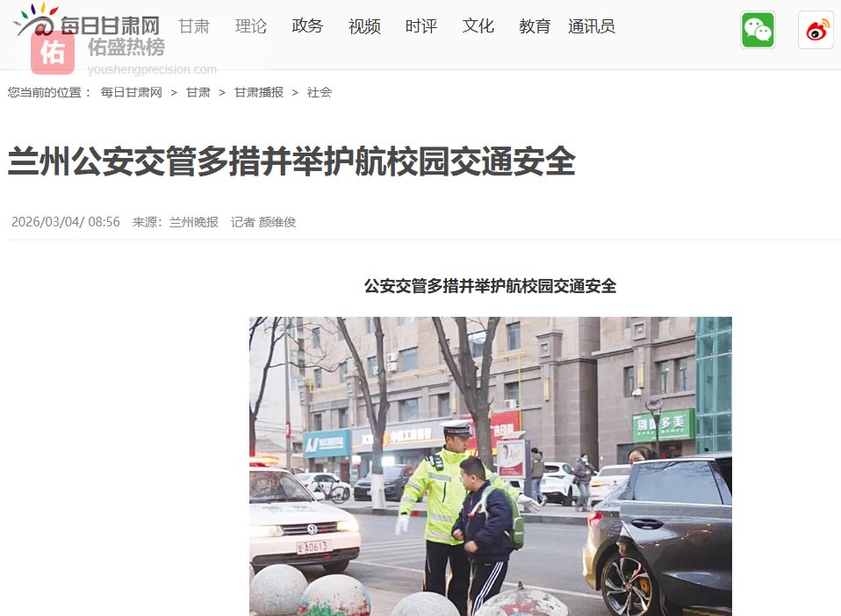This screenshot has width=841, height=616.
Task: Open the 时评 section
Action: pos(421,26)
